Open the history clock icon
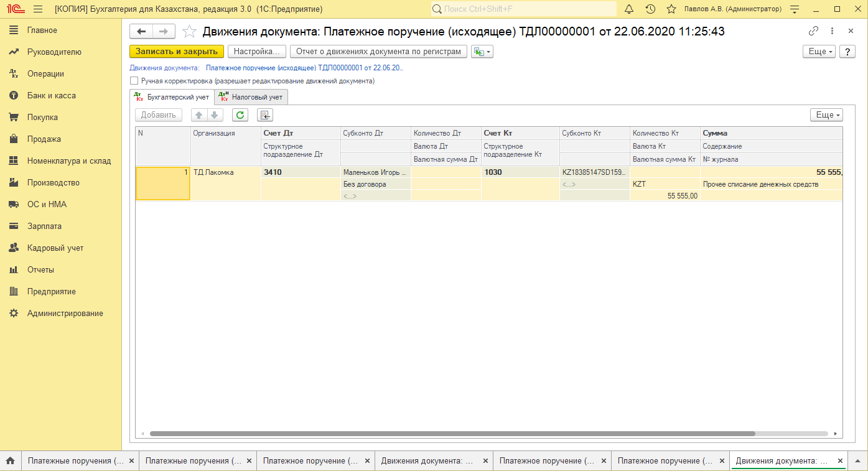This screenshot has height=471, width=868. pos(650,9)
